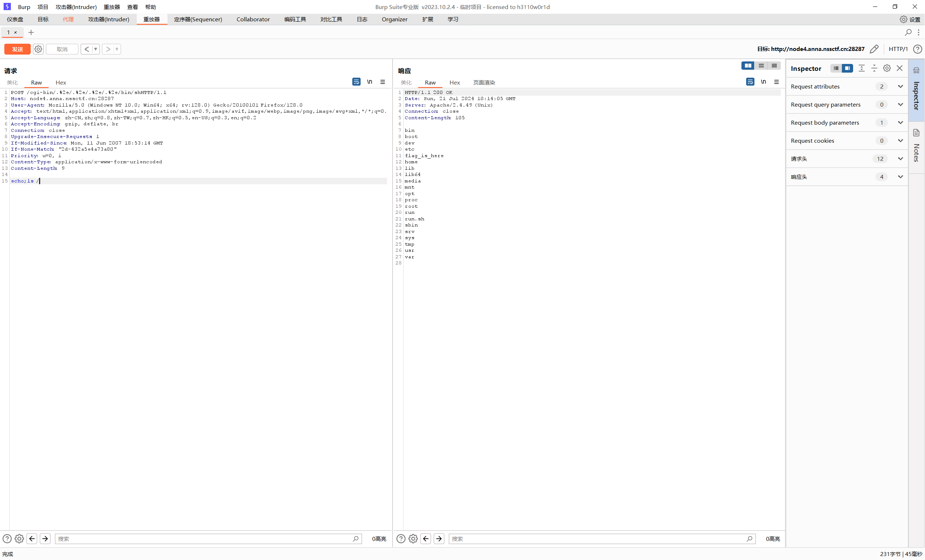Expand Request attributes section
The height and width of the screenshot is (560, 925).
(900, 87)
